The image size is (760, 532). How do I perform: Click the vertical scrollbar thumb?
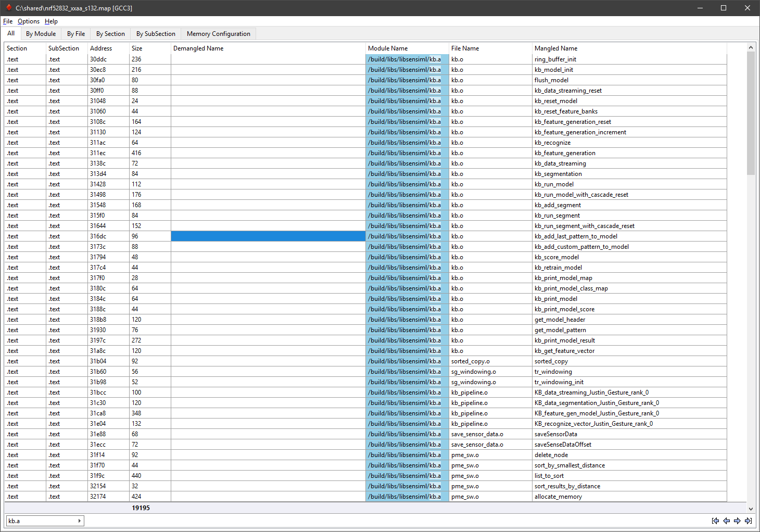(x=751, y=113)
